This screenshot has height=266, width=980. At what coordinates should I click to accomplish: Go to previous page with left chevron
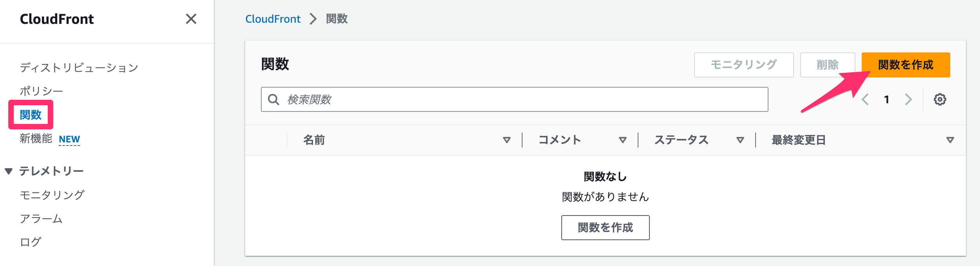pos(865,100)
